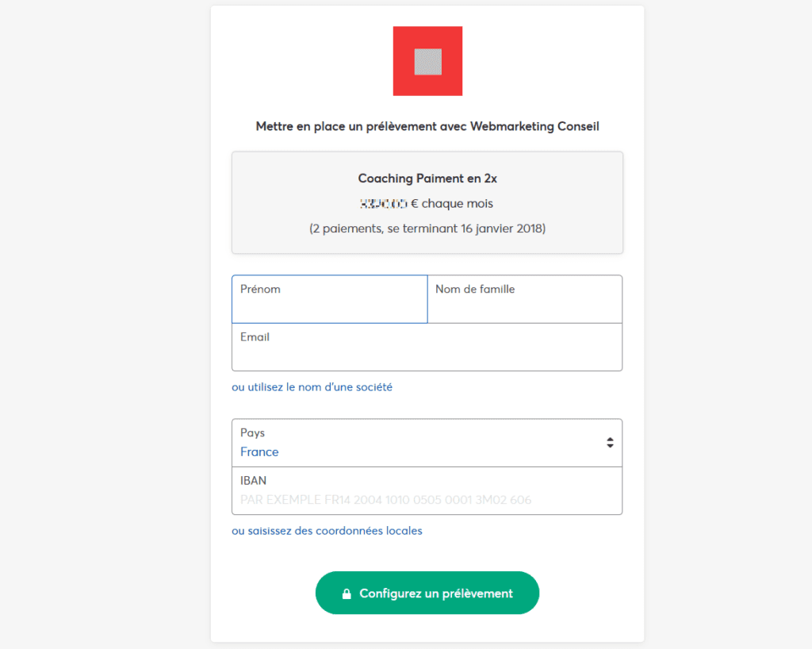Click into the Email field
The image size is (812, 649).
(x=427, y=347)
